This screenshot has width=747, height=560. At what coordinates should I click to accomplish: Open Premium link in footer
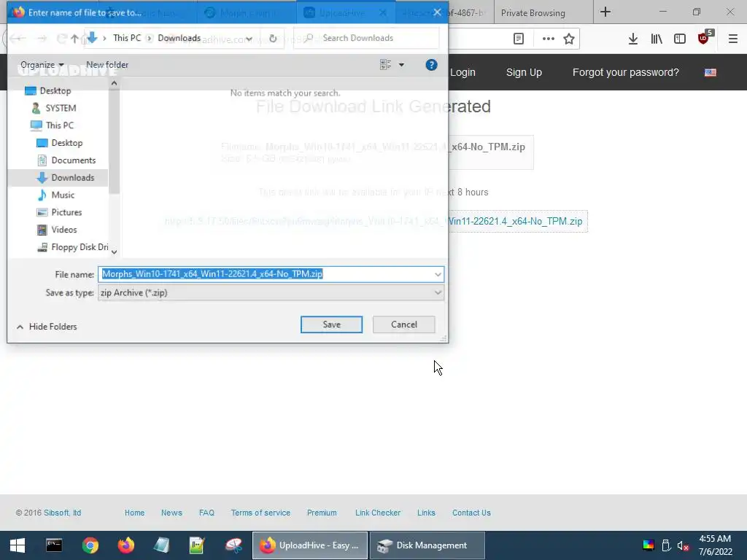point(322,513)
